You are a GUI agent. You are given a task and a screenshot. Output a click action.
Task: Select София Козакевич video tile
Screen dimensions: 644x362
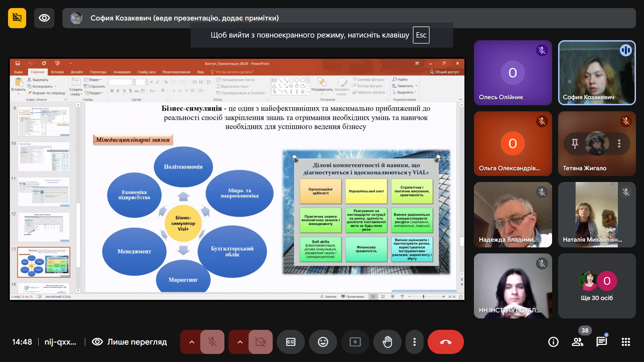pos(597,73)
